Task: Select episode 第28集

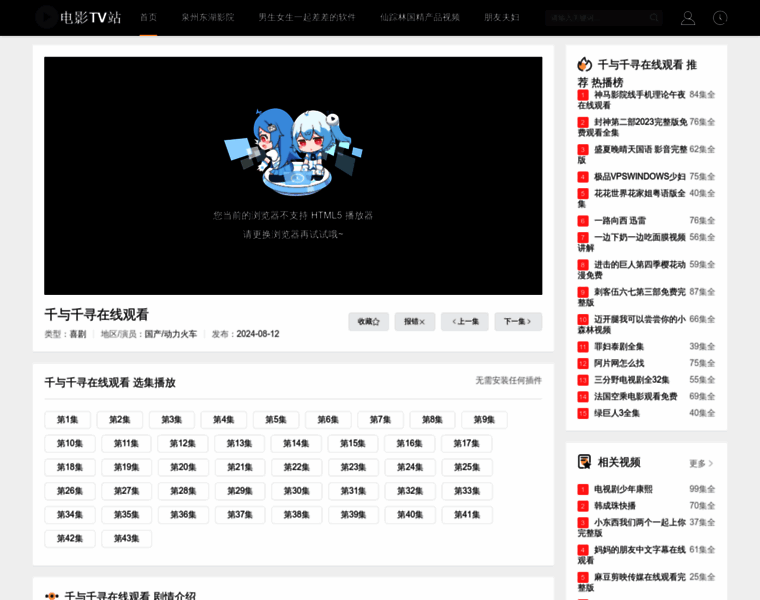Action: tap(183, 491)
